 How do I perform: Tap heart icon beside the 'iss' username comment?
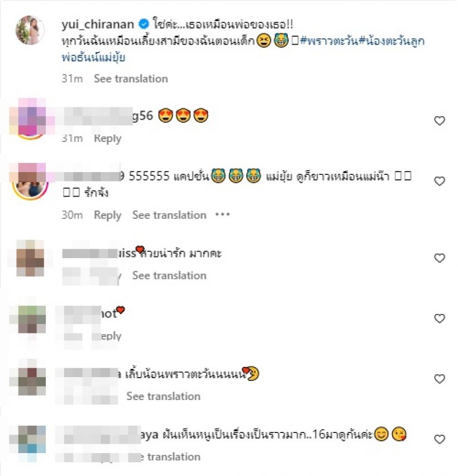pyautogui.click(x=439, y=258)
